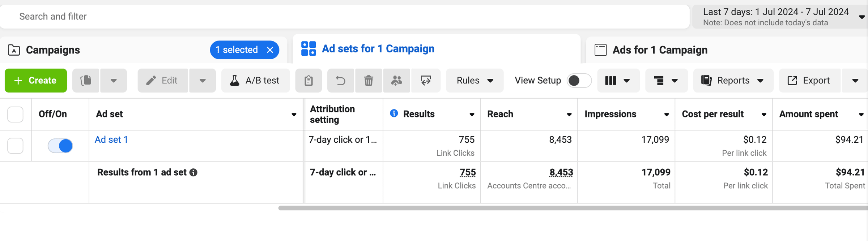This screenshot has height=241, width=868.
Task: Open the breakdown rows icon dropdown
Action: pyautogui.click(x=666, y=80)
